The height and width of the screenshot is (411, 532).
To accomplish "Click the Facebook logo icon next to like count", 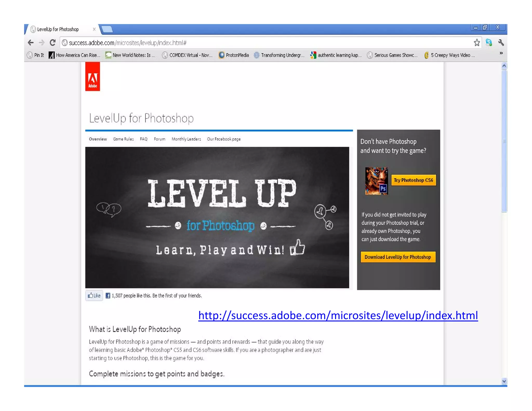I will point(108,295).
